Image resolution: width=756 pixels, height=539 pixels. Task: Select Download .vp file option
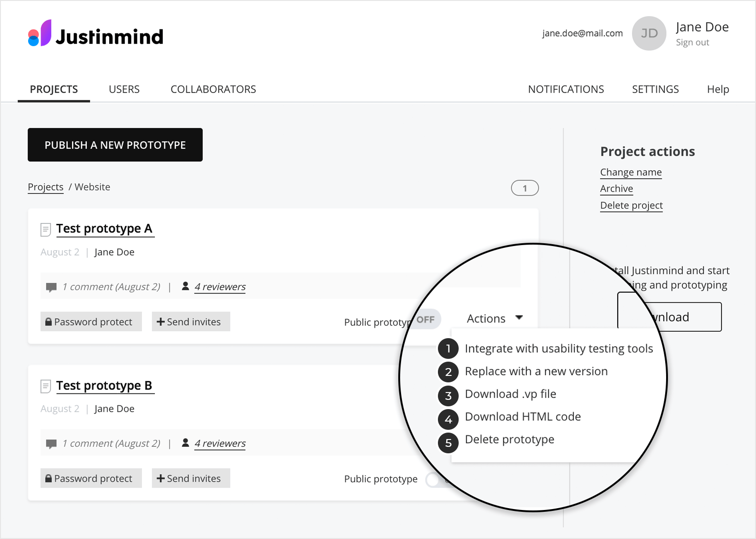(x=510, y=394)
